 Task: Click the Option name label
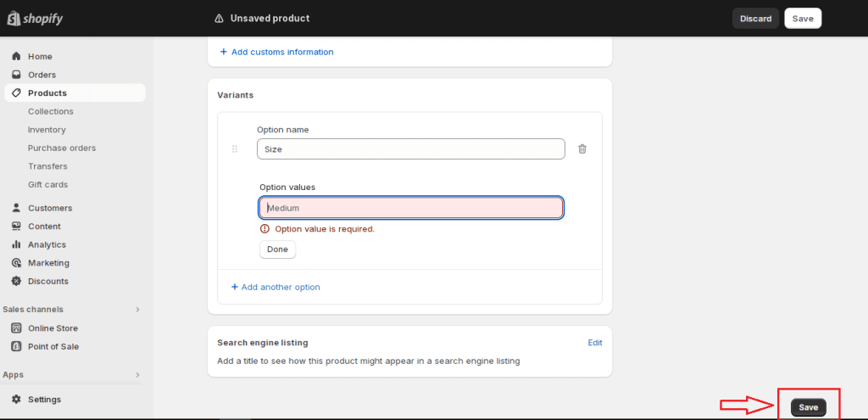click(283, 130)
